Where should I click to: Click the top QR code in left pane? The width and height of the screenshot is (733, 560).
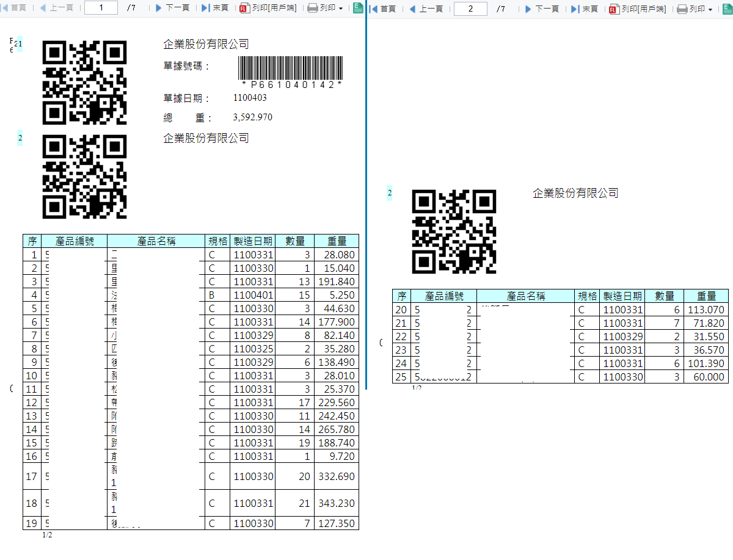click(x=84, y=82)
